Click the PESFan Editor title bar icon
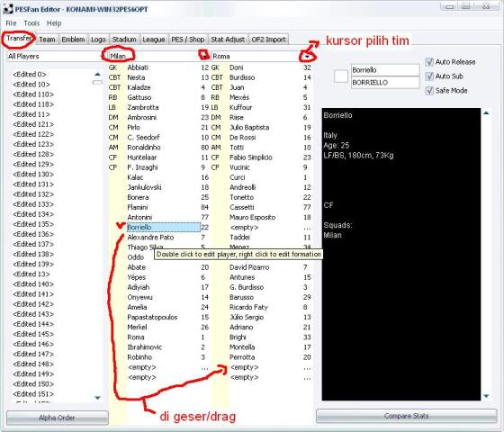Image resolution: width=504 pixels, height=432 pixels. pyautogui.click(x=8, y=9)
